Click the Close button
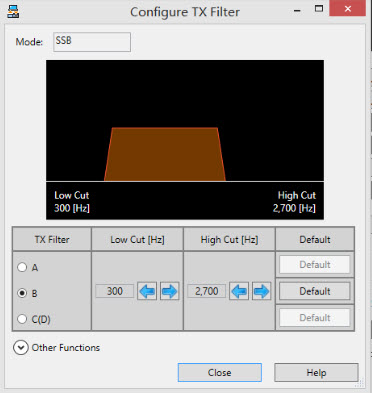The height and width of the screenshot is (393, 372). coord(220,372)
